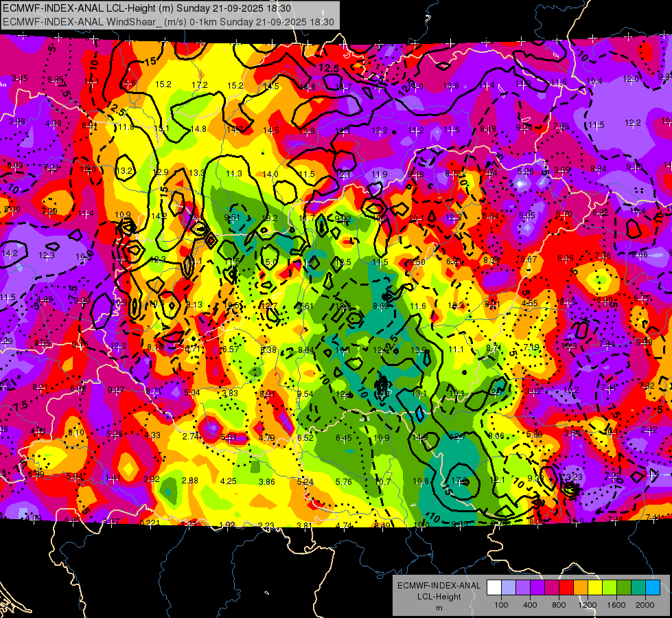Click the grid point value 4.09
Screen dimensions: 672x618
(x=34, y=518)
